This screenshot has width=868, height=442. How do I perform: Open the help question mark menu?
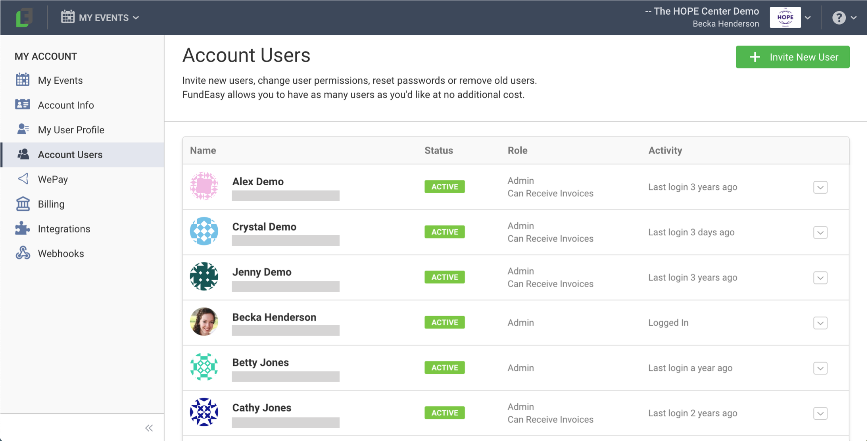(x=844, y=17)
